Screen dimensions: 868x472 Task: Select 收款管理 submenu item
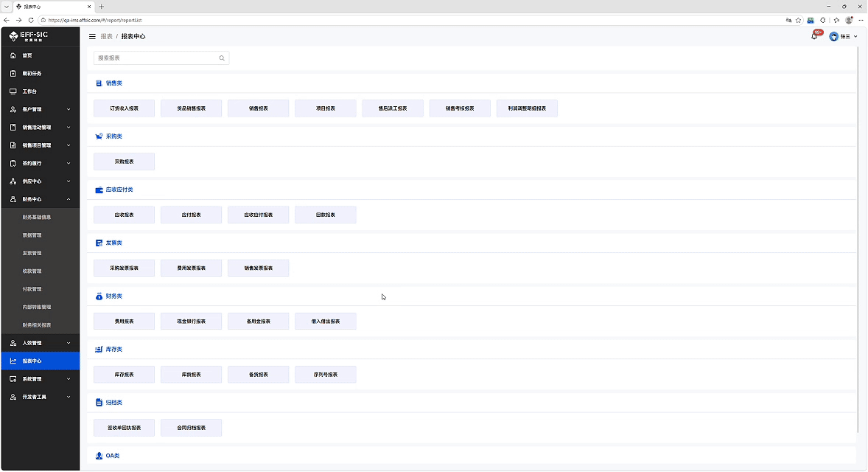[x=32, y=271]
